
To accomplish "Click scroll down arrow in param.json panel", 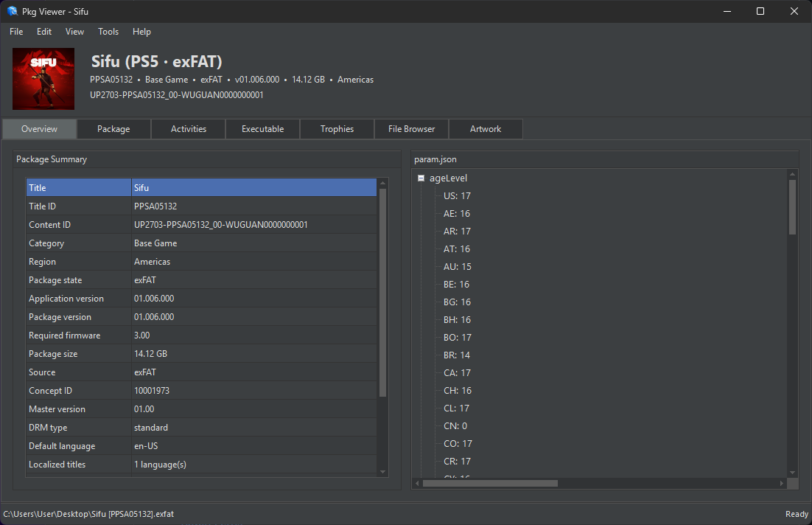I will [x=792, y=473].
